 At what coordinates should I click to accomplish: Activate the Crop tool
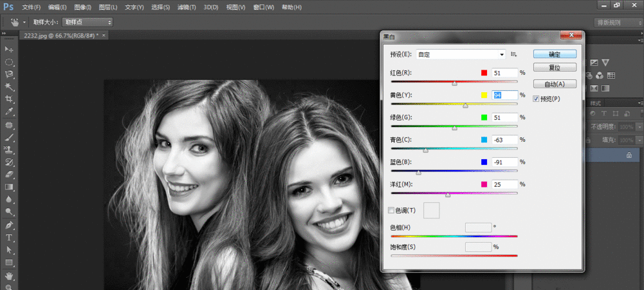point(9,99)
